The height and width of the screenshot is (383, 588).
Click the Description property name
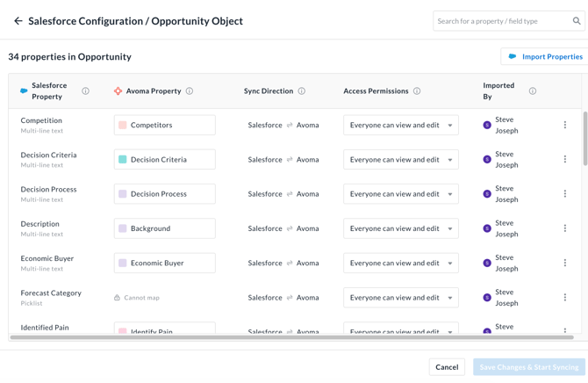click(x=39, y=224)
